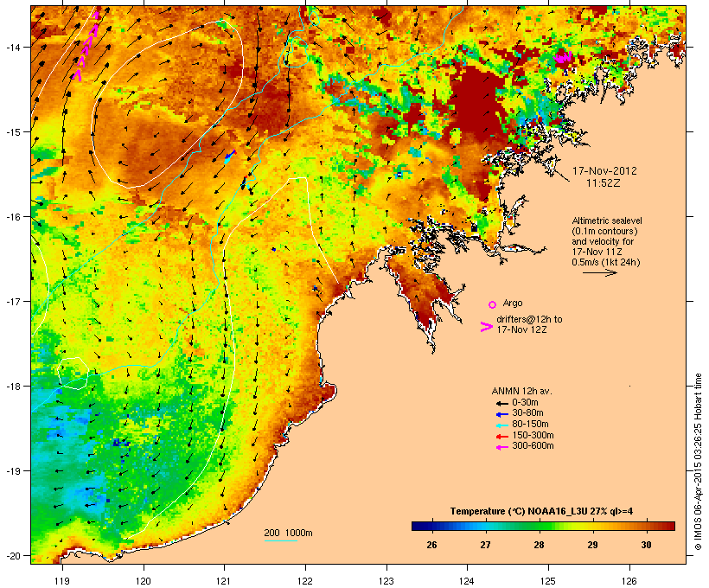
Task: Click the longitude axis label 120
Action: click(x=144, y=581)
